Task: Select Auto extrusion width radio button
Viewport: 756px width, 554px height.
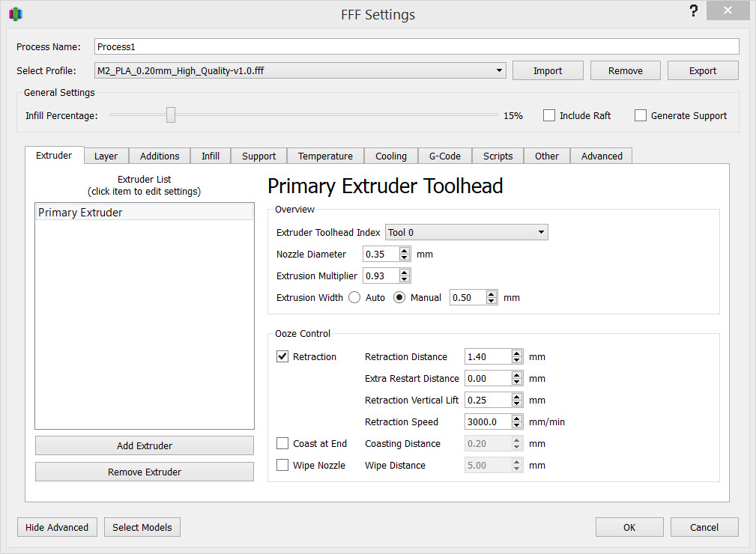Action: [354, 297]
